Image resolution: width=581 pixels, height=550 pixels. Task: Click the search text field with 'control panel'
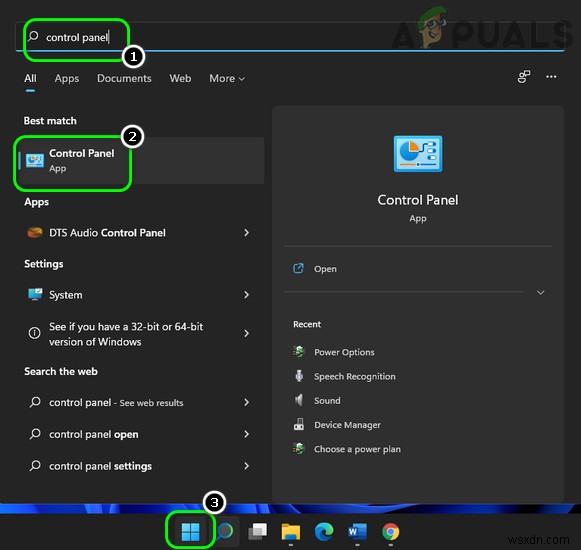click(290, 37)
